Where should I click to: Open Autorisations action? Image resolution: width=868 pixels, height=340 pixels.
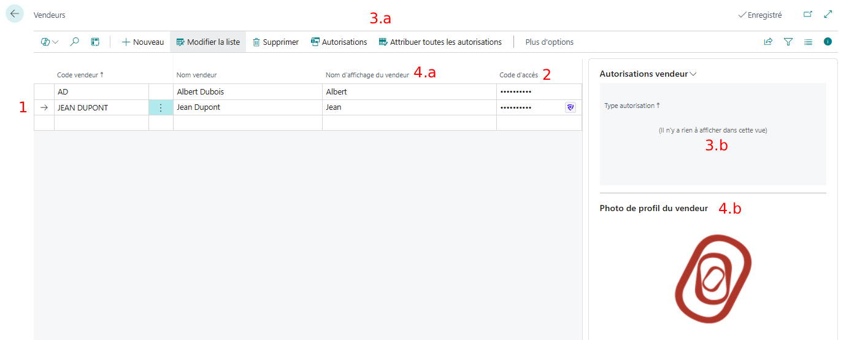339,42
